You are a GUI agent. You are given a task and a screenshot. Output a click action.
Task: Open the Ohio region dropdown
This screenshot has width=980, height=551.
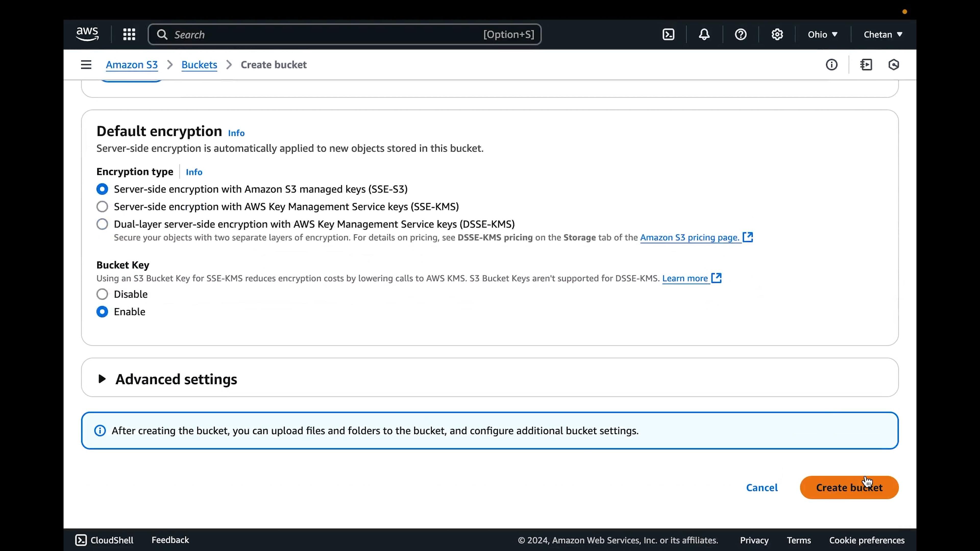[822, 34]
